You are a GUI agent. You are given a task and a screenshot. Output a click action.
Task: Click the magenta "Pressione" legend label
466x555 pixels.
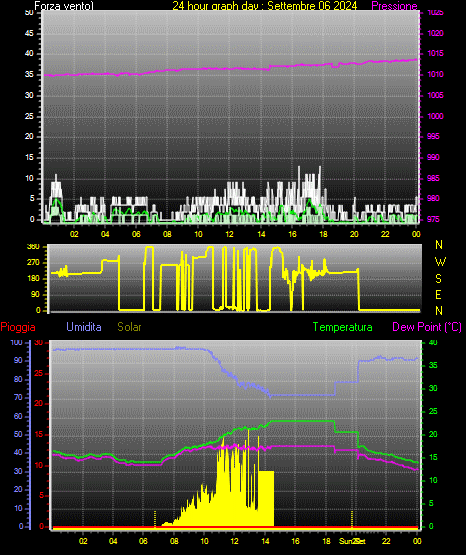(394, 6)
